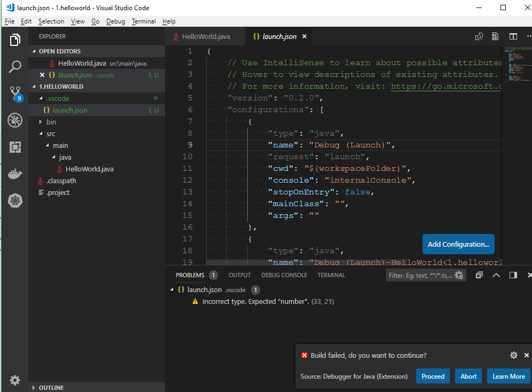Screen dimensions: 532x392
Task: Open the Go menu
Action: coord(95,21)
